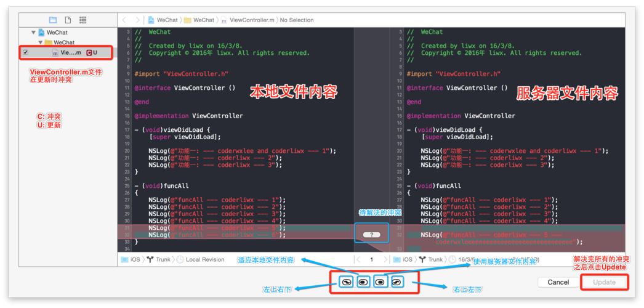Screen dimensions: 644x308
Task: Switch navigator to flat file view
Action: [68, 20]
